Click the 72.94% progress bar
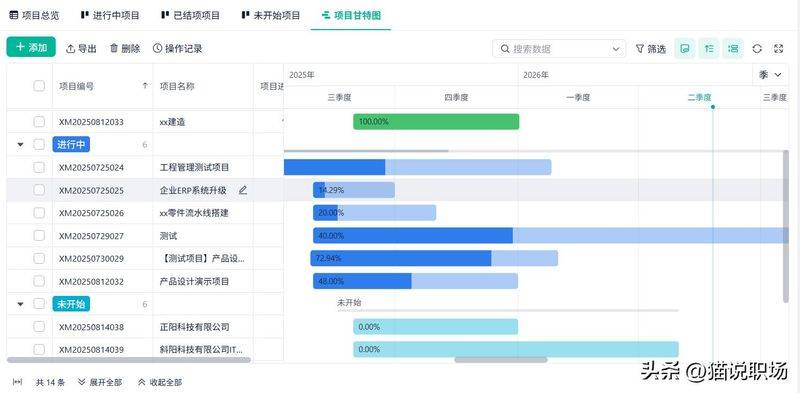Viewport: 800px width, 393px height. [x=434, y=258]
